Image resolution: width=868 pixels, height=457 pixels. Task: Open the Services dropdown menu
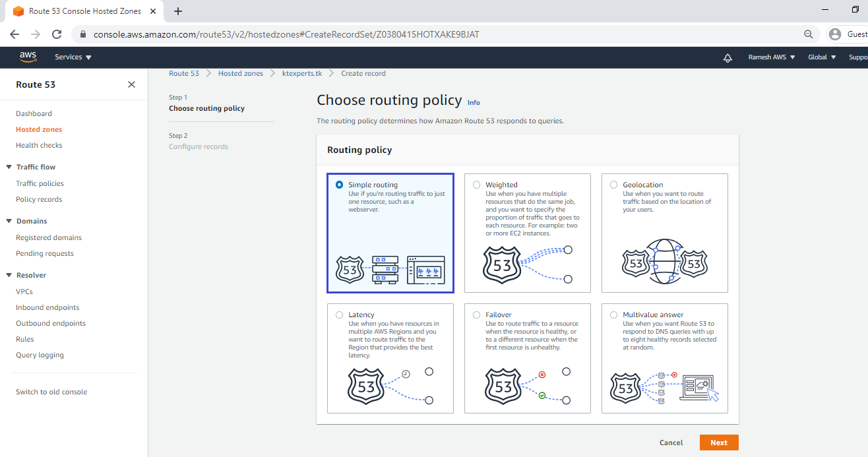[73, 57]
